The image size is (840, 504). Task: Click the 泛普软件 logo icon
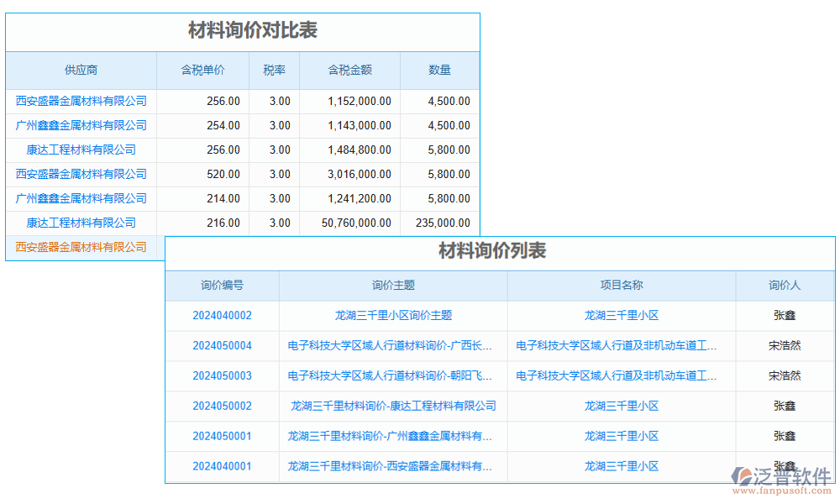pyautogui.click(x=739, y=475)
